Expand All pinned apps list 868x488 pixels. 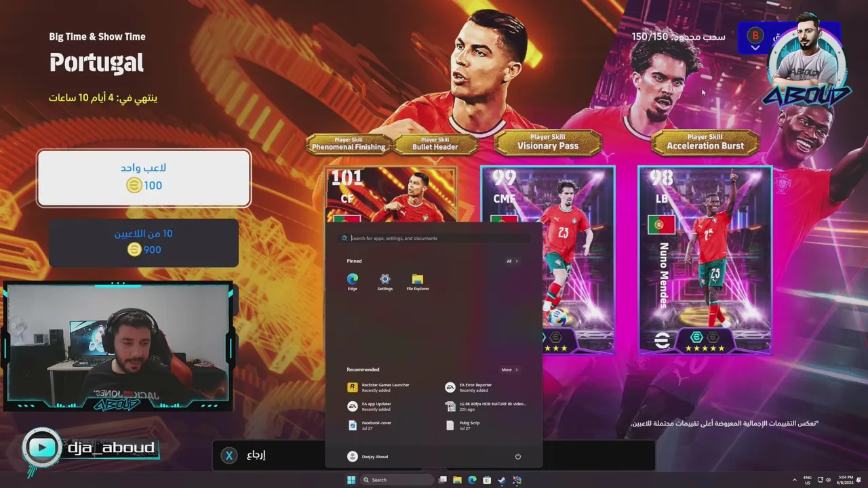pyautogui.click(x=512, y=261)
